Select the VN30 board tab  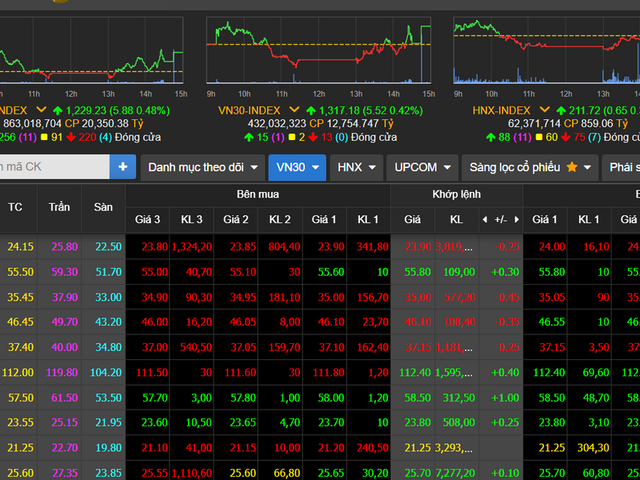298,167
